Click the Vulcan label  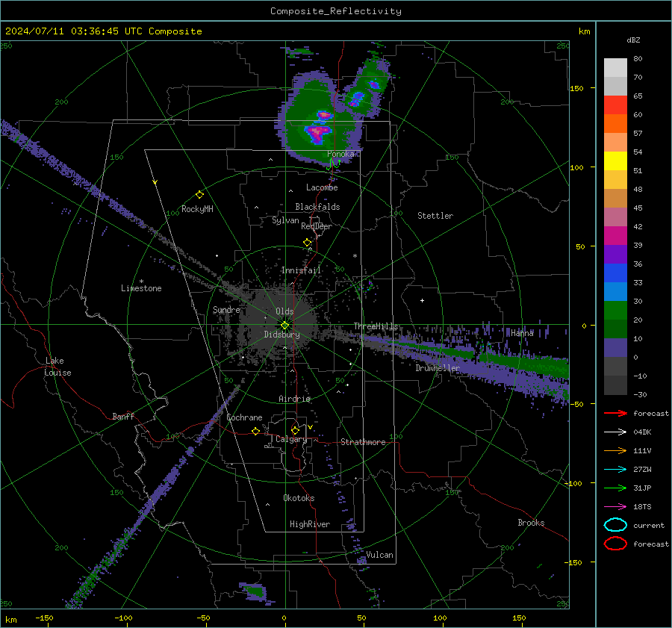click(379, 555)
